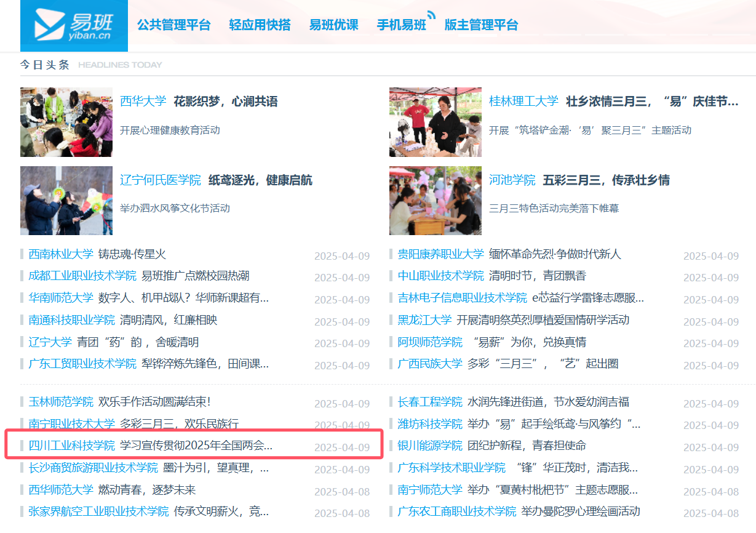Click the Yiban logo icon
This screenshot has width=756, height=533.
(74, 25)
